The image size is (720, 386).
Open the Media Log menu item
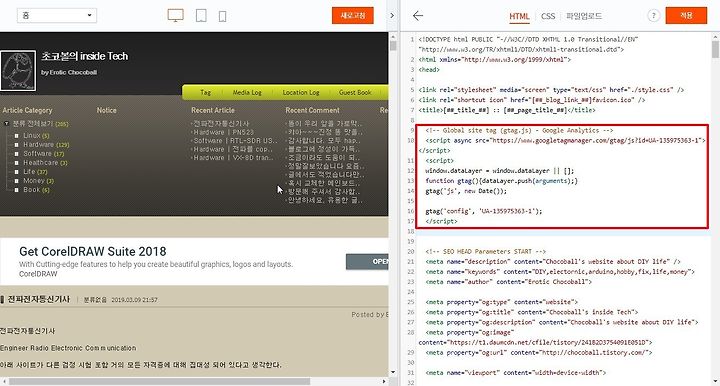click(247, 92)
